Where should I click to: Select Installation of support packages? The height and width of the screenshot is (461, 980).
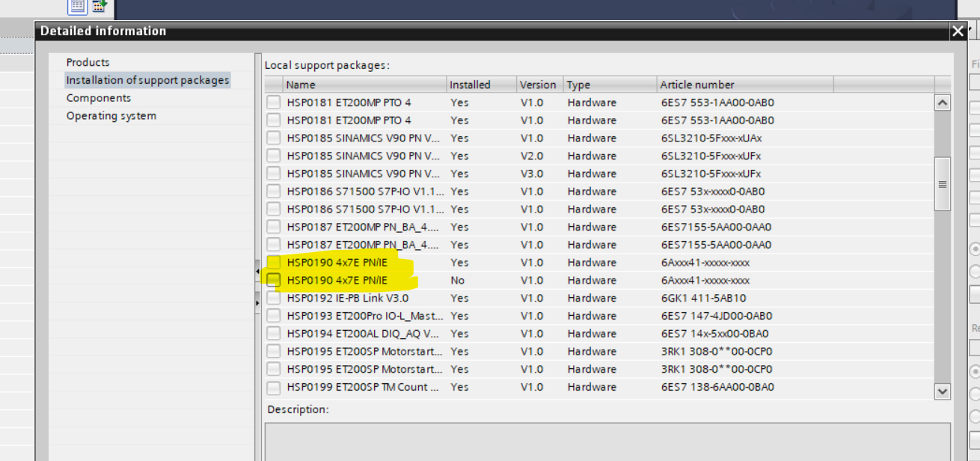pyautogui.click(x=147, y=80)
